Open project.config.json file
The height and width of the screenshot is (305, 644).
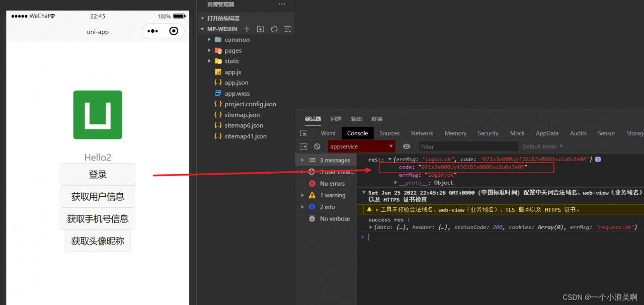click(250, 104)
